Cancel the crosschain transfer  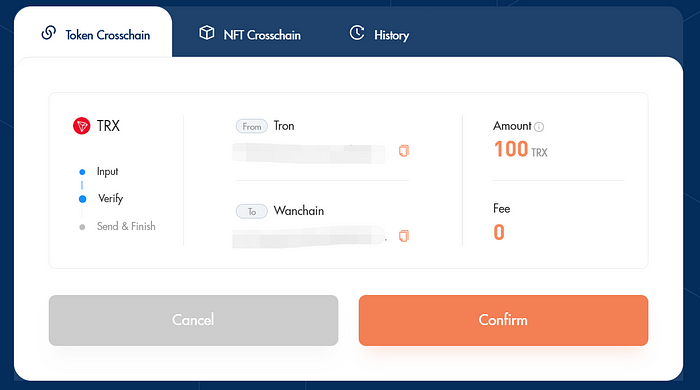(193, 320)
